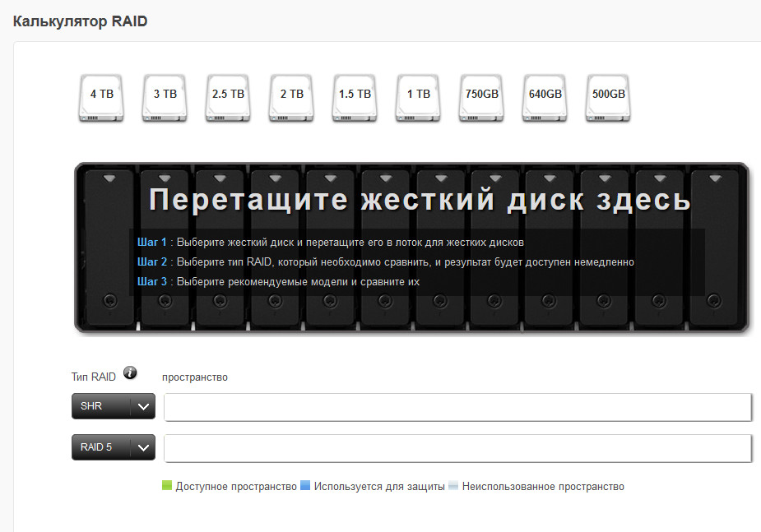Image resolution: width=761 pixels, height=532 pixels.
Task: Select the 640GB disk icon
Action: [x=545, y=98]
